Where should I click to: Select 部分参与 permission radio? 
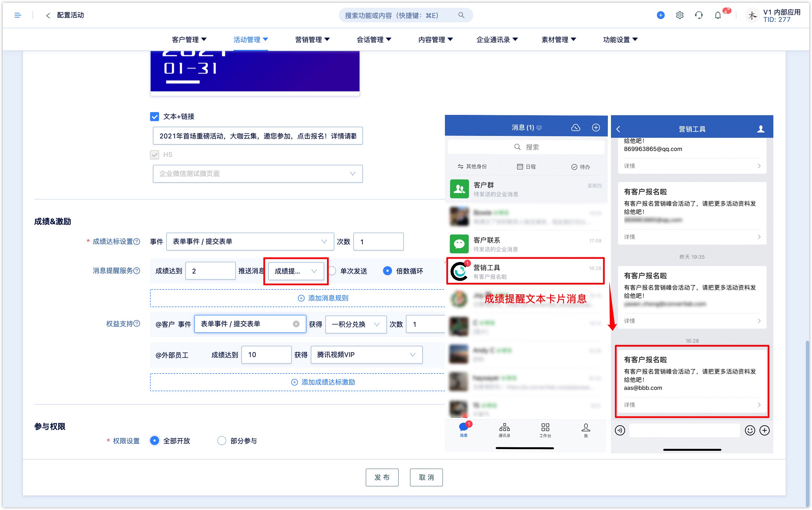coord(221,441)
